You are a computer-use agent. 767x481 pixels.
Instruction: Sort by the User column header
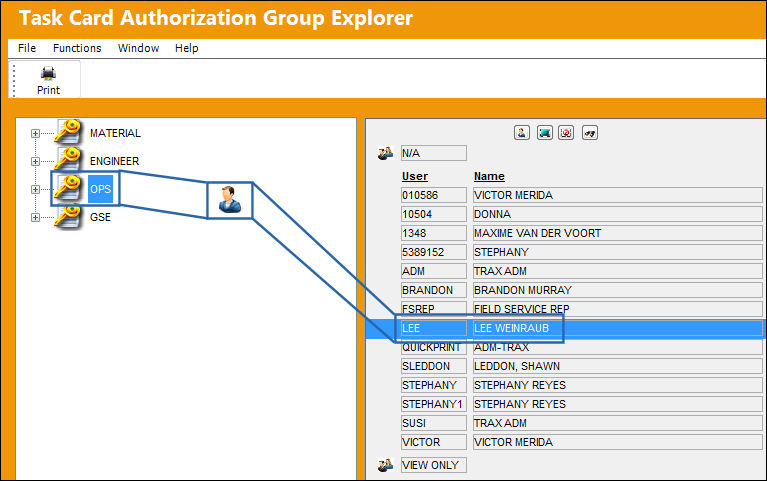415,176
